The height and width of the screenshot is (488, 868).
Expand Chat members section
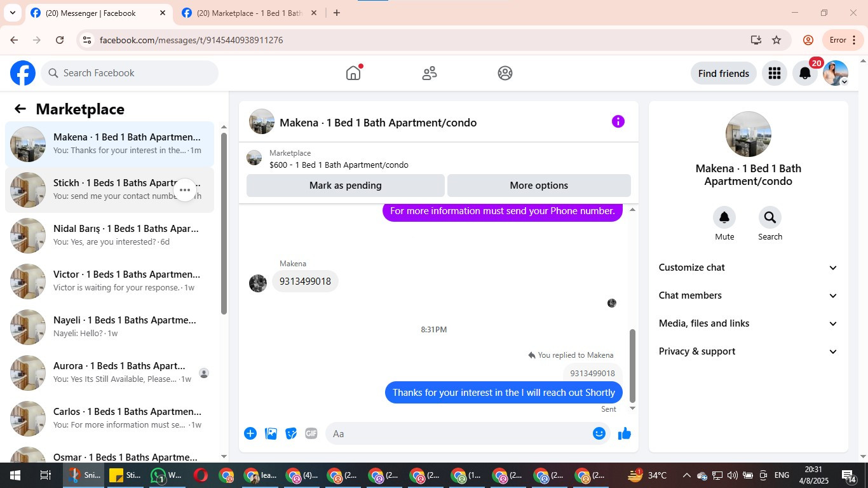click(748, 295)
